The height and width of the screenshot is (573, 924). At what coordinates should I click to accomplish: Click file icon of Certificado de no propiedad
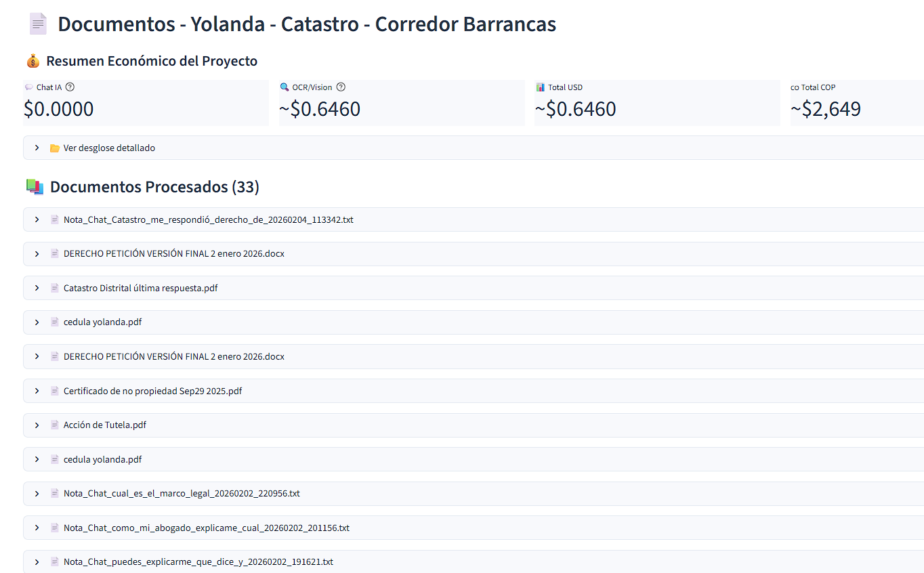tap(55, 391)
